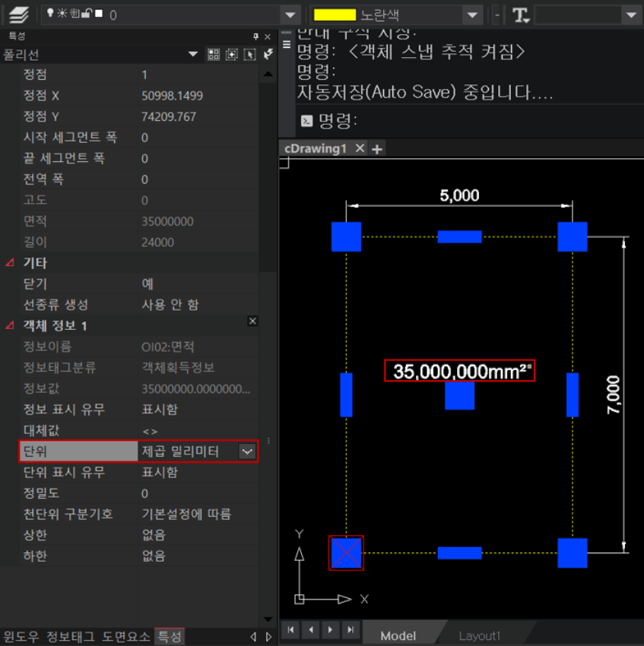Toggle pin on the 특성 panel
644x646 pixels.
tap(256, 36)
